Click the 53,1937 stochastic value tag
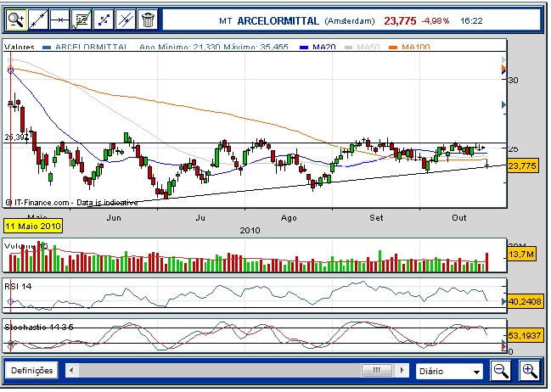The image size is (551, 392). (525, 335)
